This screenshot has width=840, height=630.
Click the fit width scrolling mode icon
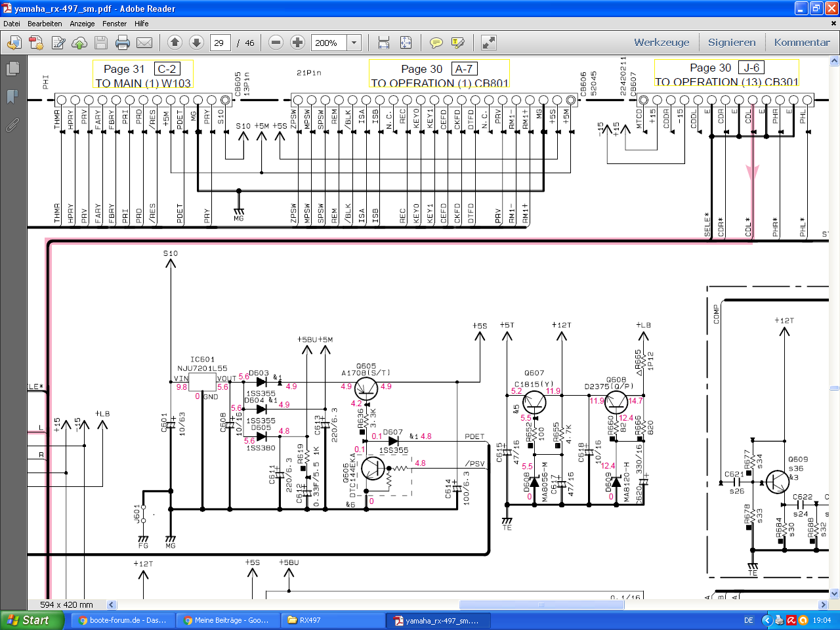[384, 43]
